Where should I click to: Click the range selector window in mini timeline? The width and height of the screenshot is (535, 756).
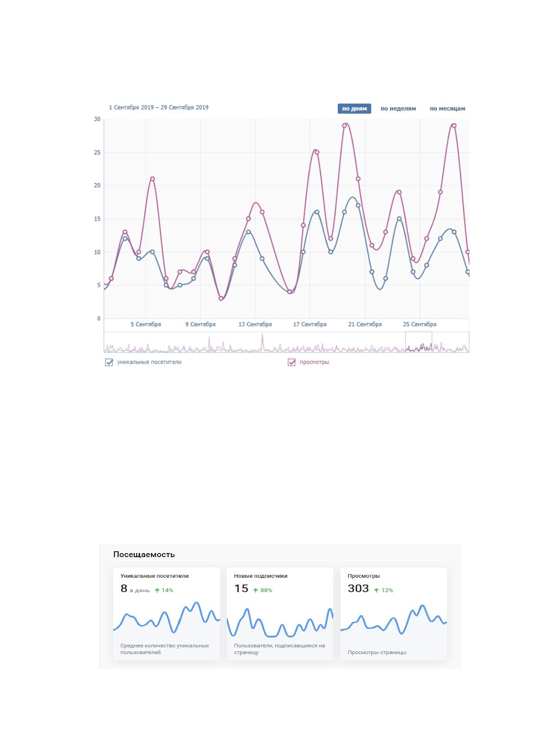[419, 342]
